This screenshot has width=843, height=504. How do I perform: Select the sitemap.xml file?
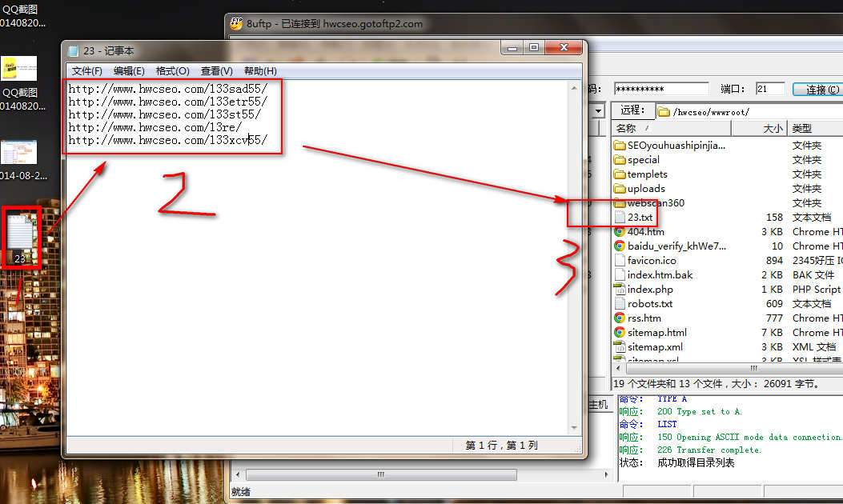(654, 347)
